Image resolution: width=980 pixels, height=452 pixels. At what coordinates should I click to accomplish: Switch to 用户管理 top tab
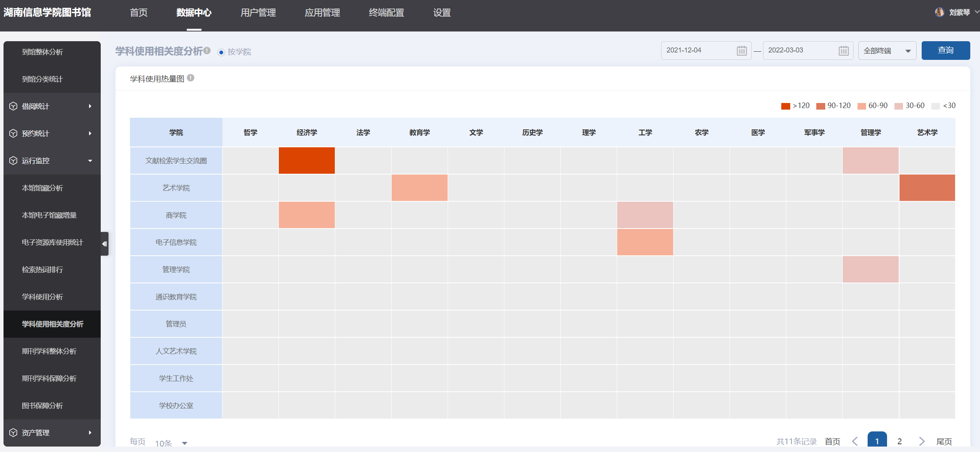(x=258, y=13)
